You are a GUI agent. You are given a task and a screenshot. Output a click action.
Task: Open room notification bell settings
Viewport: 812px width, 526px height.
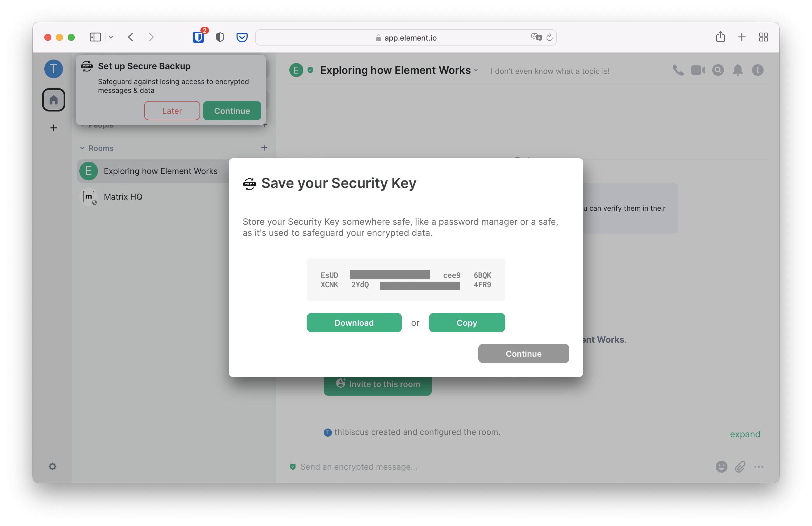(x=738, y=70)
